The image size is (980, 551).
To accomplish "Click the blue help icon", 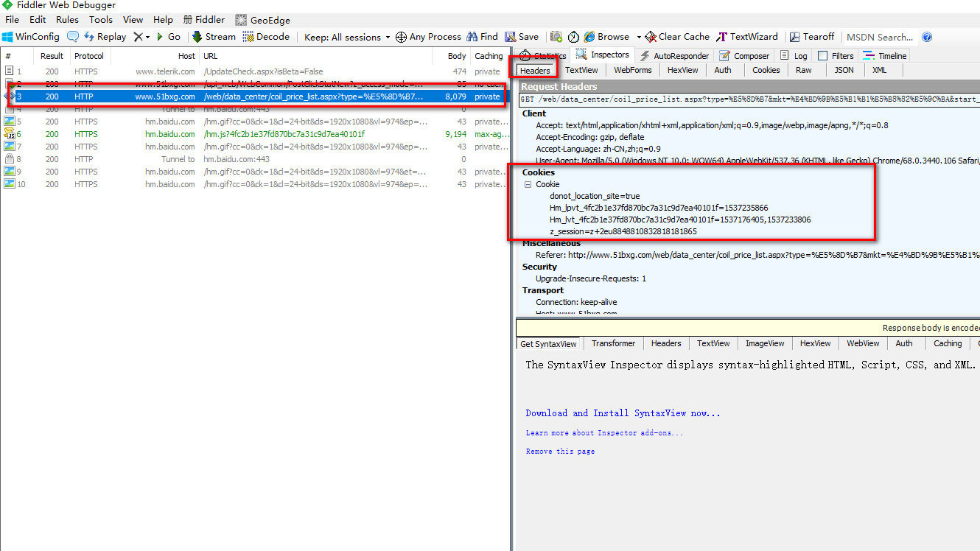I will tap(927, 37).
